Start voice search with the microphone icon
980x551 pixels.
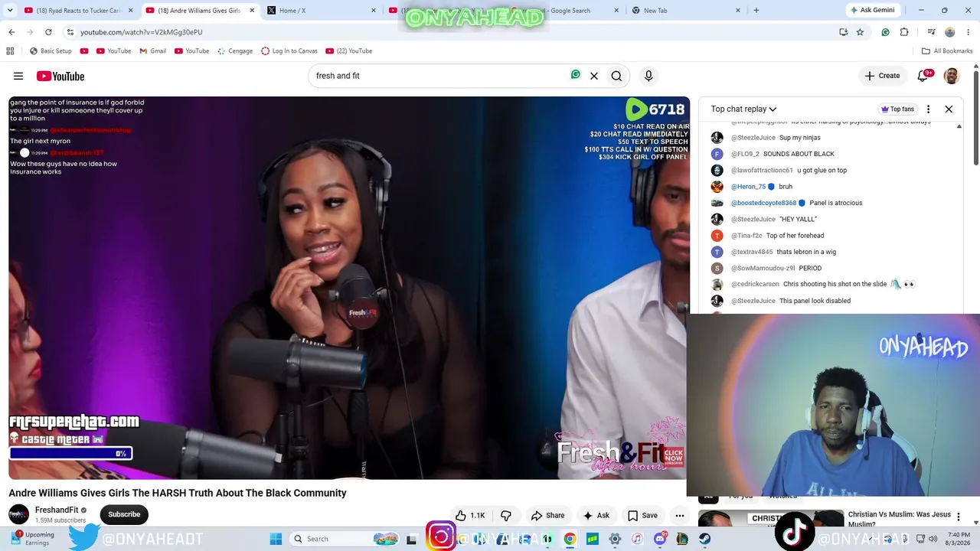coord(648,76)
